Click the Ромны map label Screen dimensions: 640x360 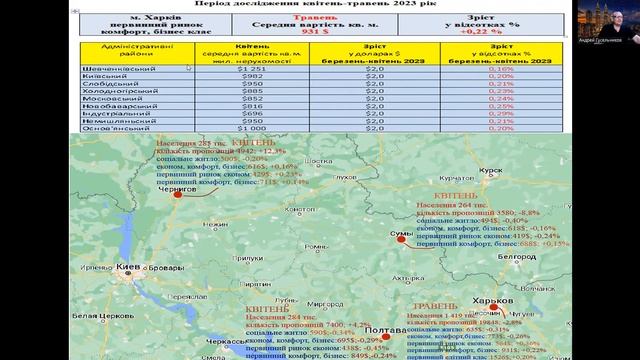[x=316, y=247]
